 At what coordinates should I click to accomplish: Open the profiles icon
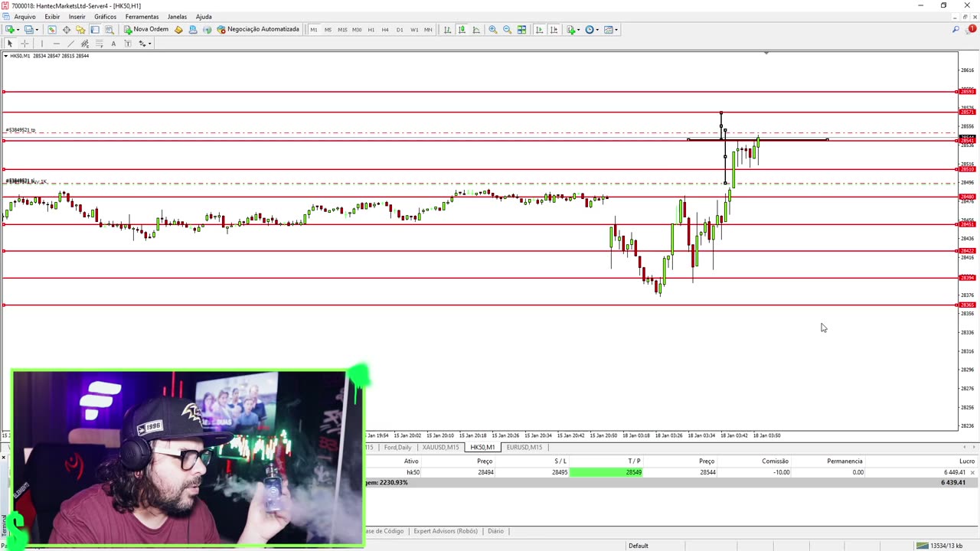click(x=28, y=30)
